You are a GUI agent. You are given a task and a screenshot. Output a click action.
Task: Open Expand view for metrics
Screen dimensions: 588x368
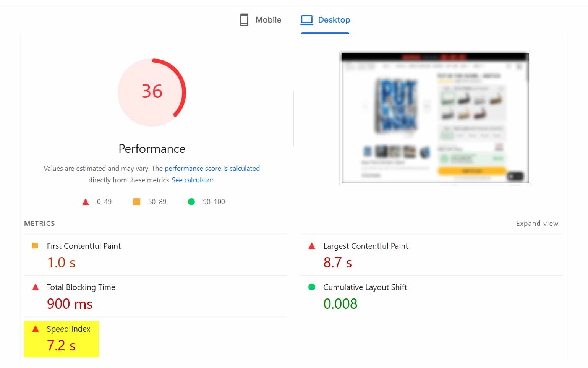(x=537, y=224)
